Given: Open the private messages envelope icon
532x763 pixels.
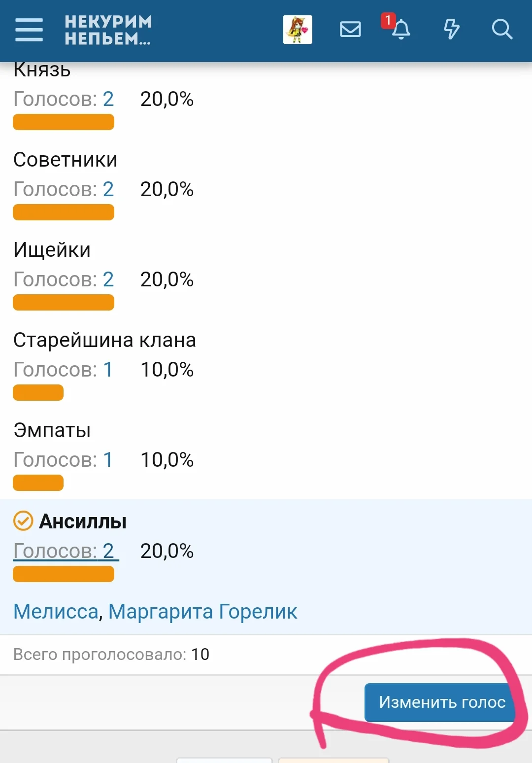Looking at the screenshot, I should coord(350,30).
